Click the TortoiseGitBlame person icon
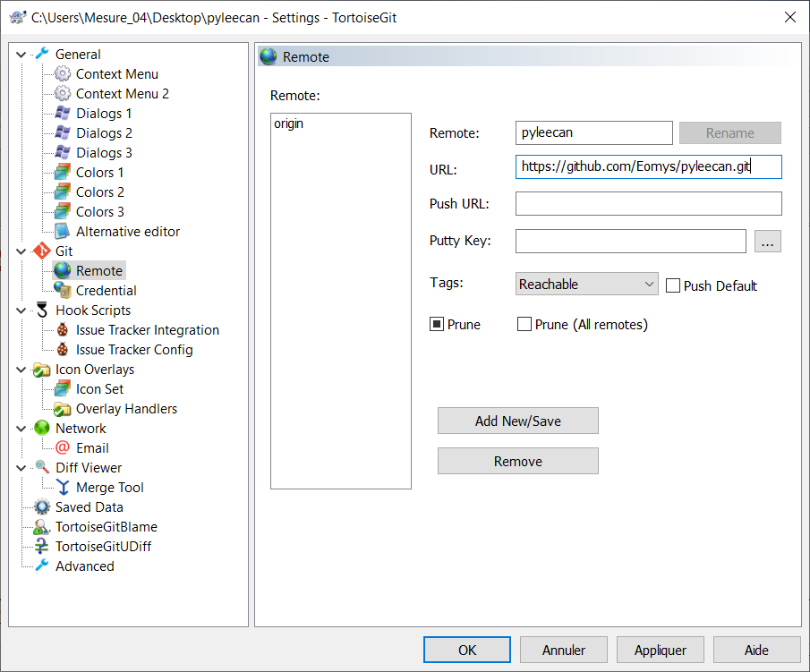Screen dimensions: 810x672 coord(42,527)
